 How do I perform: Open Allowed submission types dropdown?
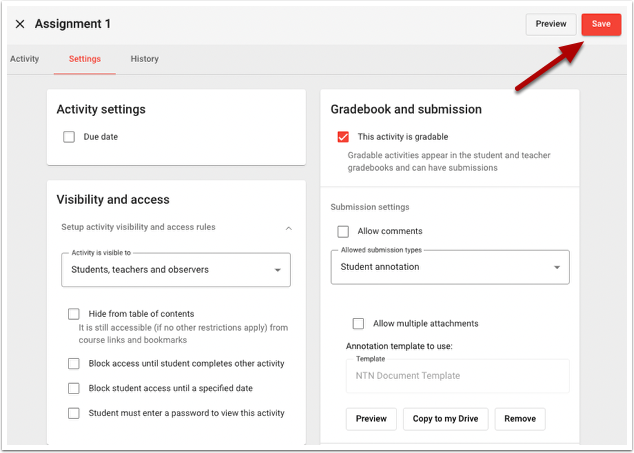tap(449, 267)
